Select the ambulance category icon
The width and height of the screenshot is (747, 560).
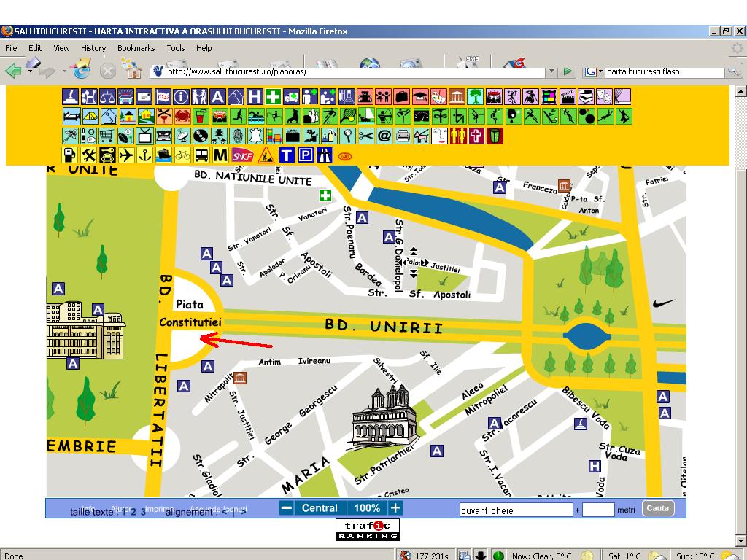point(291,97)
